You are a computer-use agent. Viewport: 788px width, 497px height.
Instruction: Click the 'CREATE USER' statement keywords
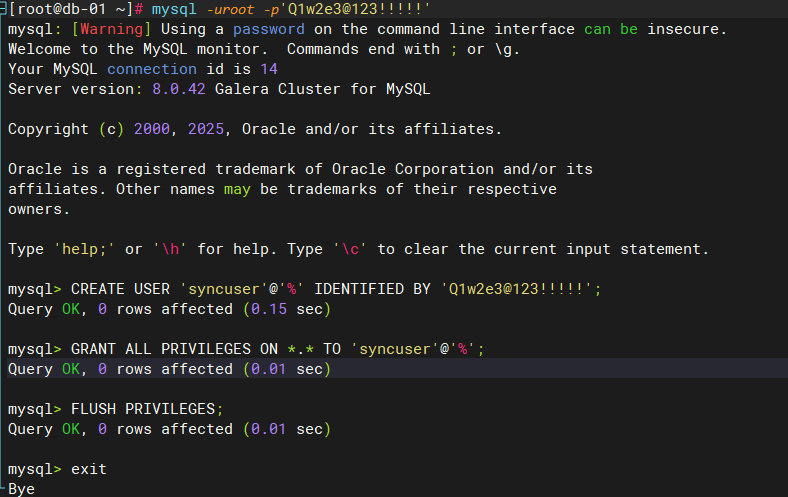(x=120, y=289)
